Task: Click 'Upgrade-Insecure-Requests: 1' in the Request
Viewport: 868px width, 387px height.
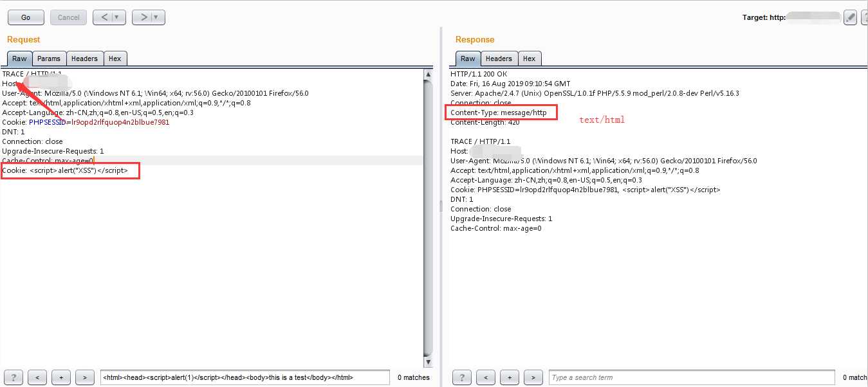Action: click(53, 151)
